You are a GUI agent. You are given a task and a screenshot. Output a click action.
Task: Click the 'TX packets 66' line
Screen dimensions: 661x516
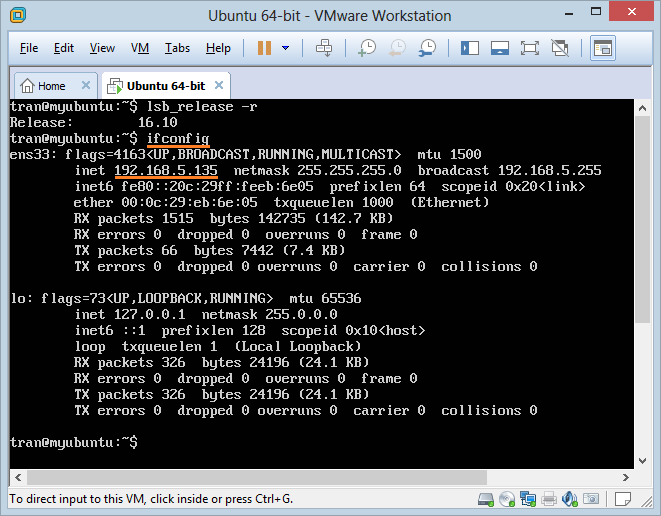point(210,250)
